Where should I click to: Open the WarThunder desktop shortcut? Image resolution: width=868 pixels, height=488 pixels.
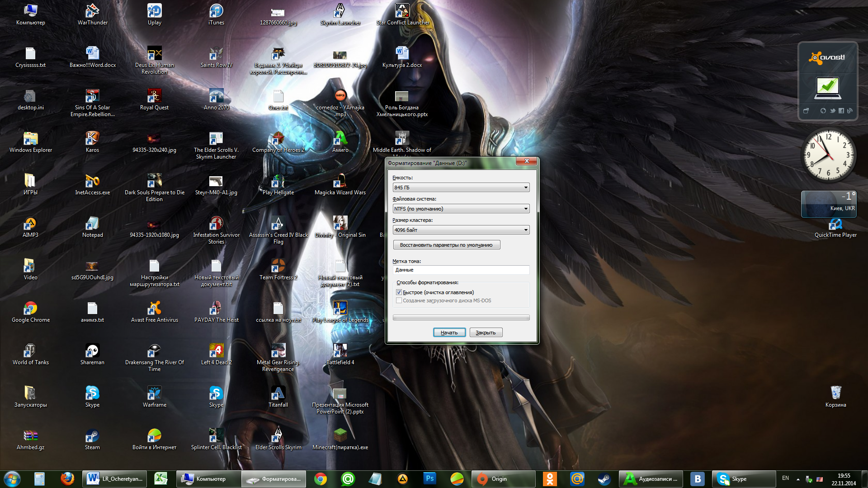point(92,14)
